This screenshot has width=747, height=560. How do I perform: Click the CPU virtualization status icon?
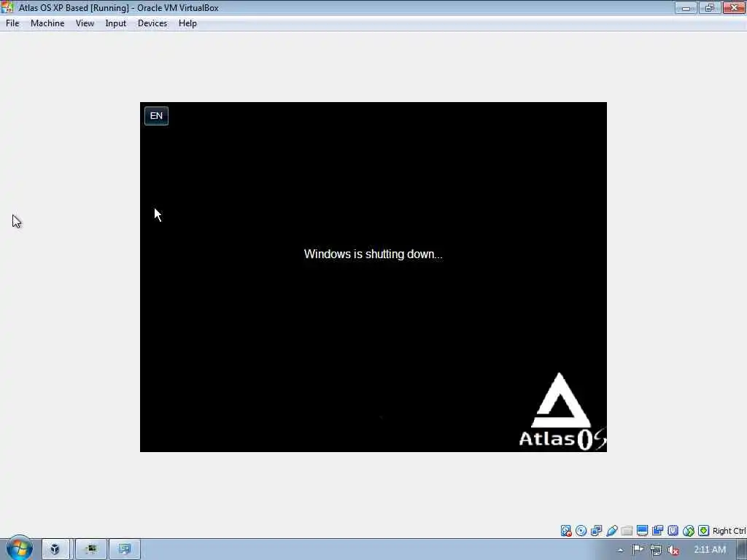click(673, 531)
